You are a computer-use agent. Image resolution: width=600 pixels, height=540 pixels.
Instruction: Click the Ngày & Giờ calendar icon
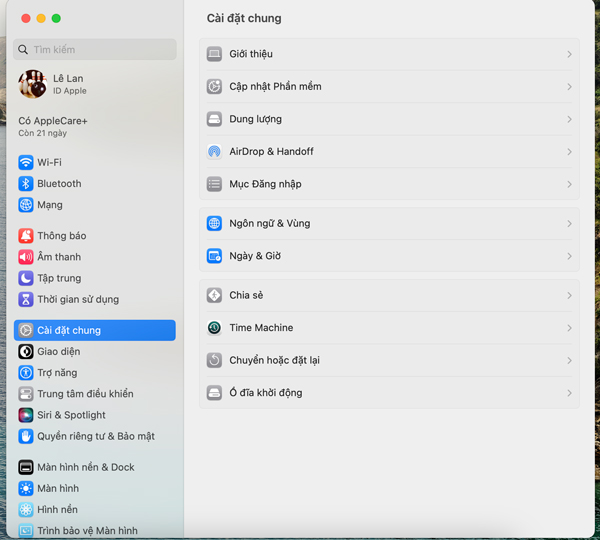[x=214, y=256]
